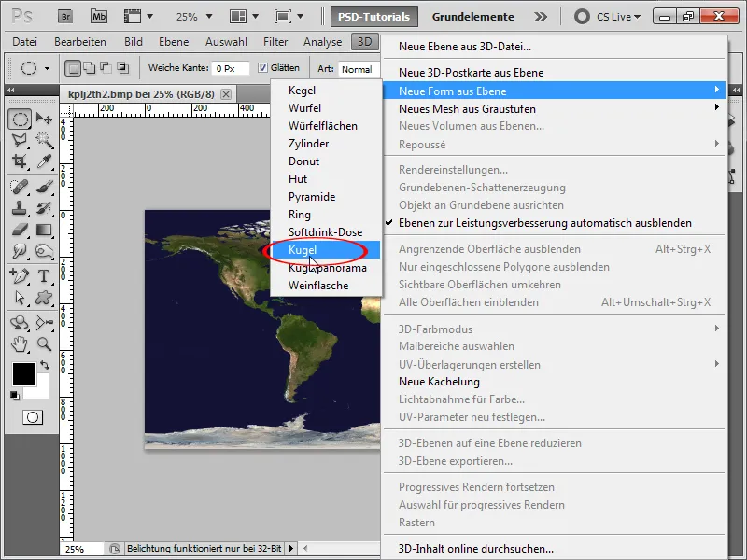747x560 pixels.
Task: Select the Hand tool
Action: 20,343
